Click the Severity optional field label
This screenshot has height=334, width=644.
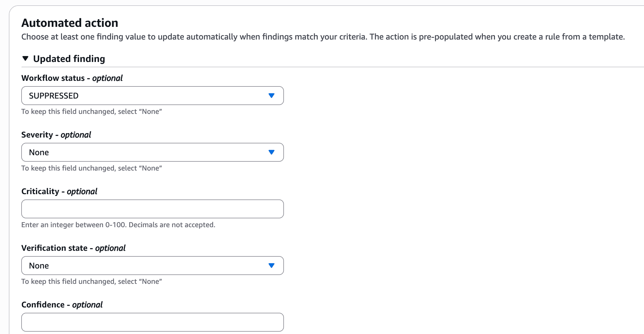tap(56, 135)
